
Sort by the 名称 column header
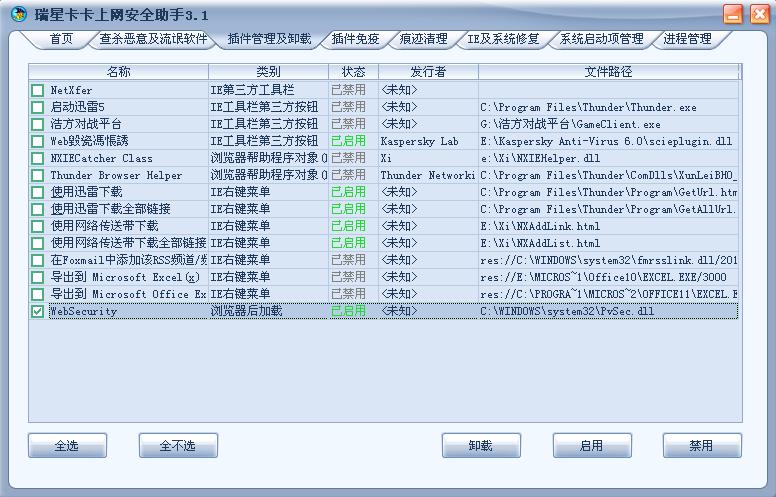point(118,72)
